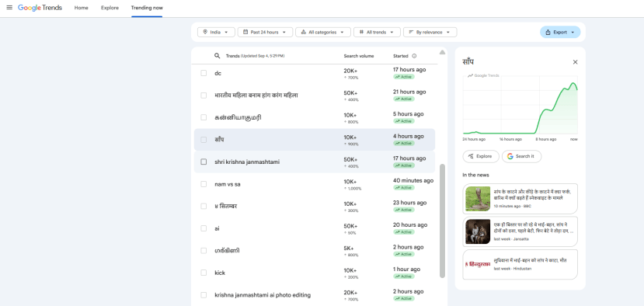Image resolution: width=644 pixels, height=306 pixels.
Task: Click the scroll-up triangle above the list
Action: tap(442, 52)
